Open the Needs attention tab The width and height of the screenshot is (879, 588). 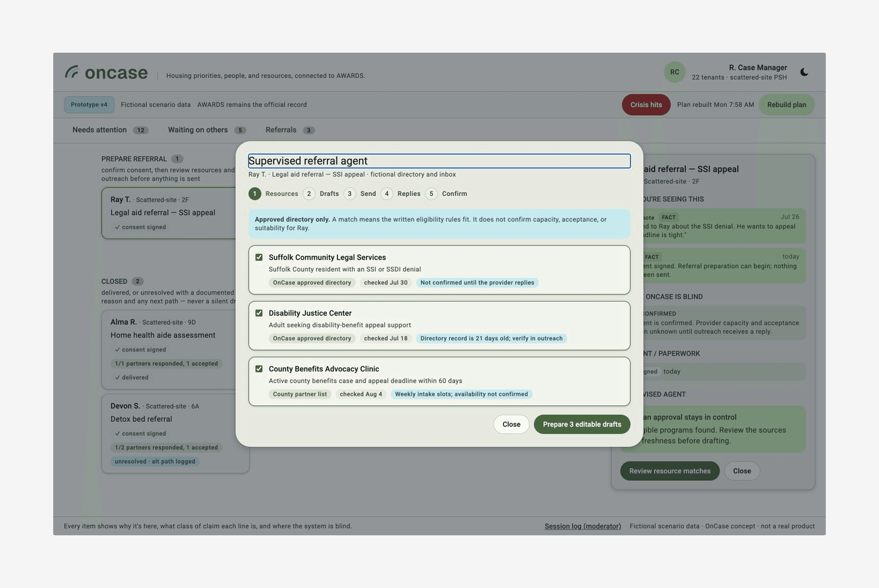click(110, 130)
